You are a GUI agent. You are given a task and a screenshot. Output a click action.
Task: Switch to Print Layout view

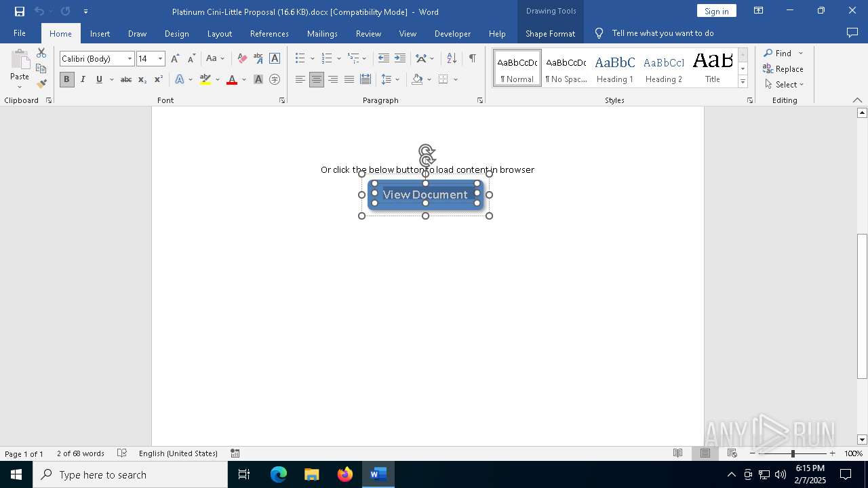coord(705,453)
